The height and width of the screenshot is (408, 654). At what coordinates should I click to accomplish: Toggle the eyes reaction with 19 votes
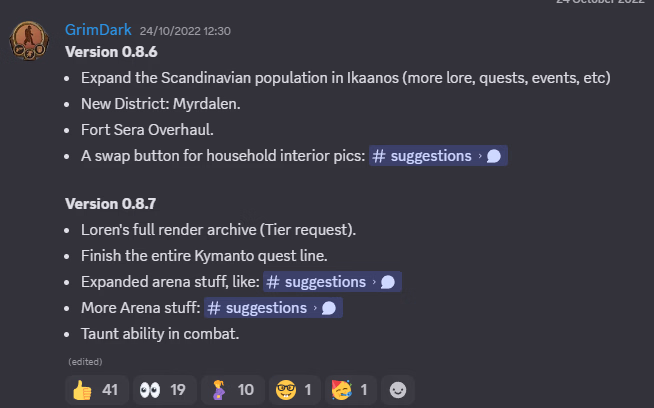pyautogui.click(x=163, y=389)
